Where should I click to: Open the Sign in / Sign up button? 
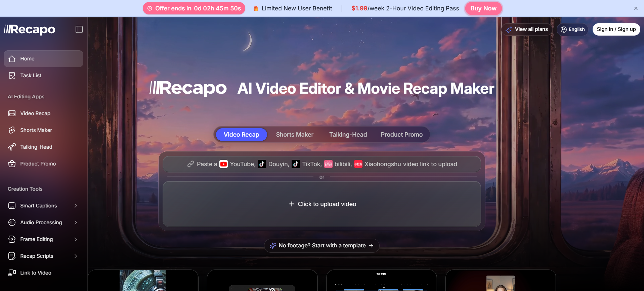[x=616, y=29]
